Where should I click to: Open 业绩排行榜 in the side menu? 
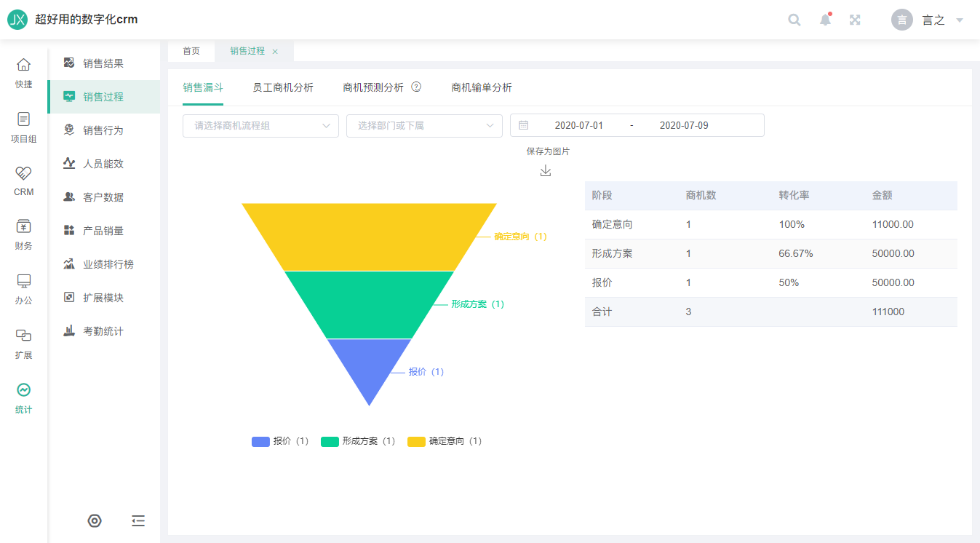point(104,264)
